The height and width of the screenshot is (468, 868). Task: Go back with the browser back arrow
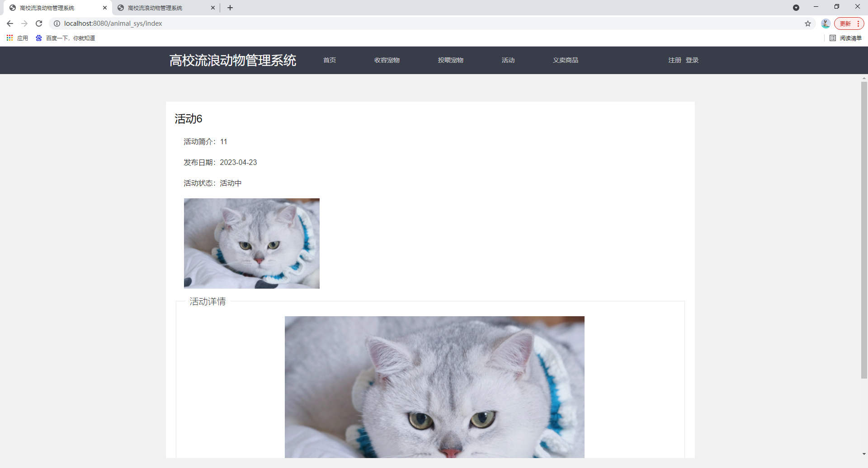click(10, 23)
